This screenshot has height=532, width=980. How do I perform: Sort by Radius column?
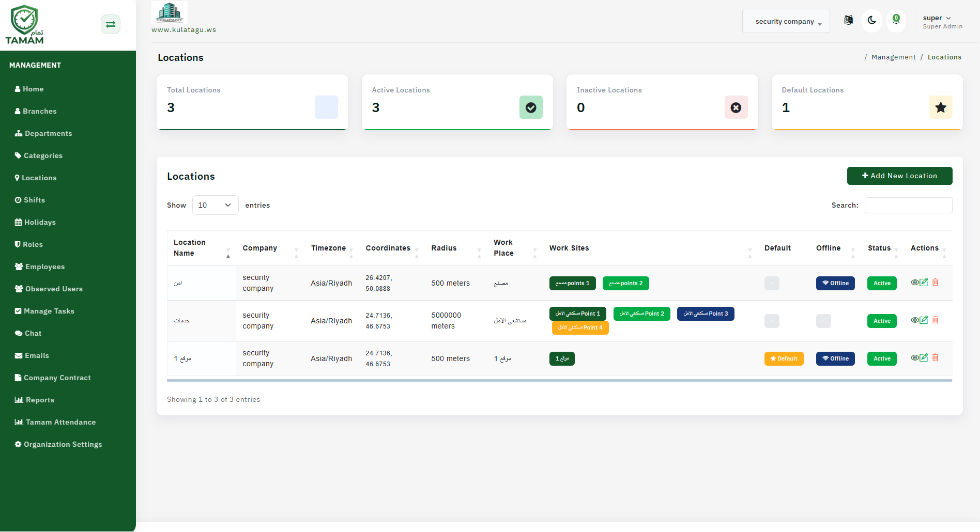click(456, 248)
